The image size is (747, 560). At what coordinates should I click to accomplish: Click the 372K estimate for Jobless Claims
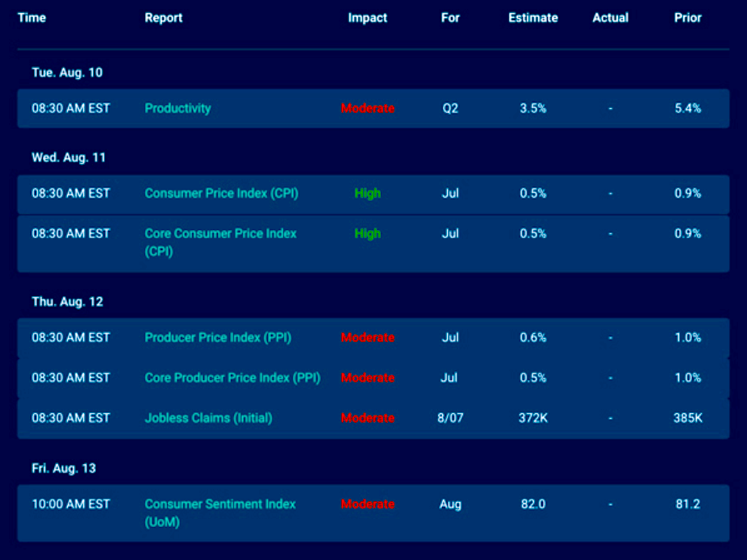[x=533, y=418]
